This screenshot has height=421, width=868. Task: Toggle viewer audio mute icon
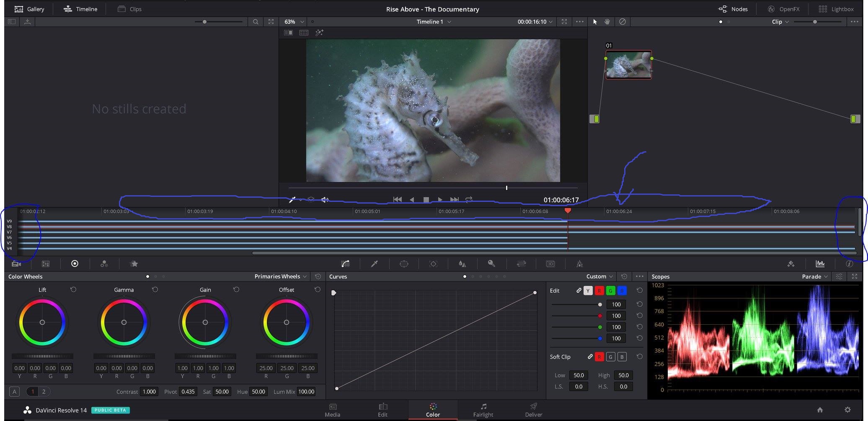point(325,200)
